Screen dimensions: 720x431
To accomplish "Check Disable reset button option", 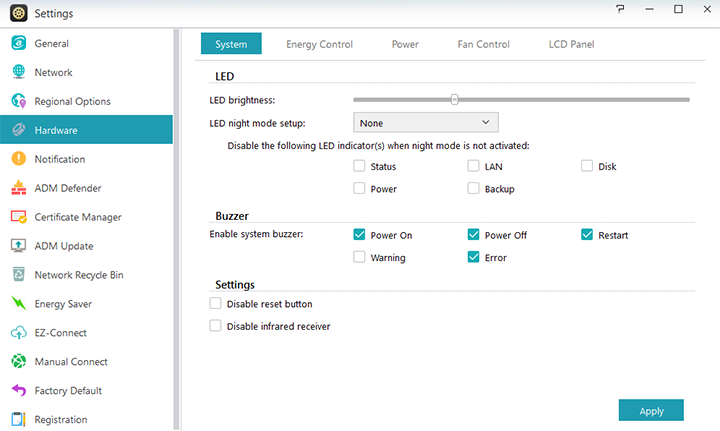I will (x=215, y=304).
